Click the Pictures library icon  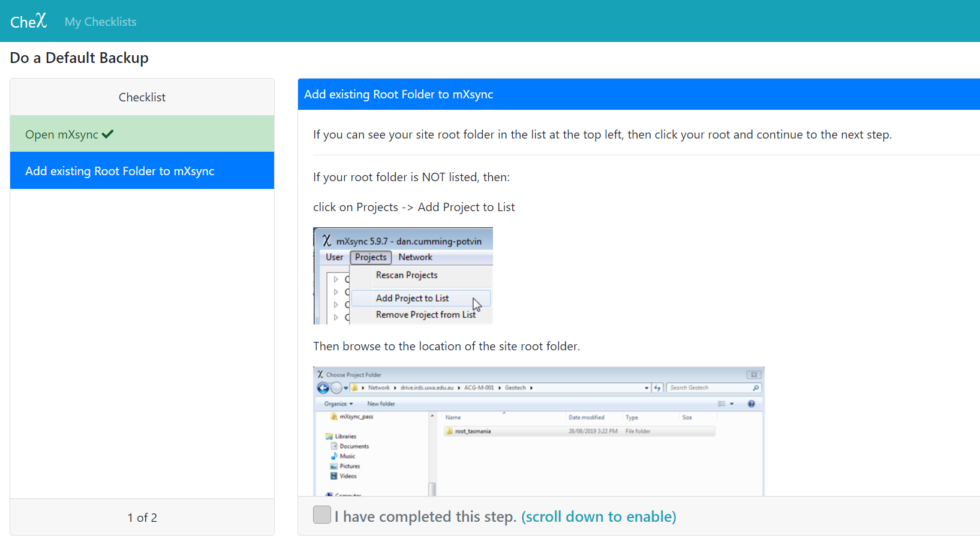click(334, 466)
